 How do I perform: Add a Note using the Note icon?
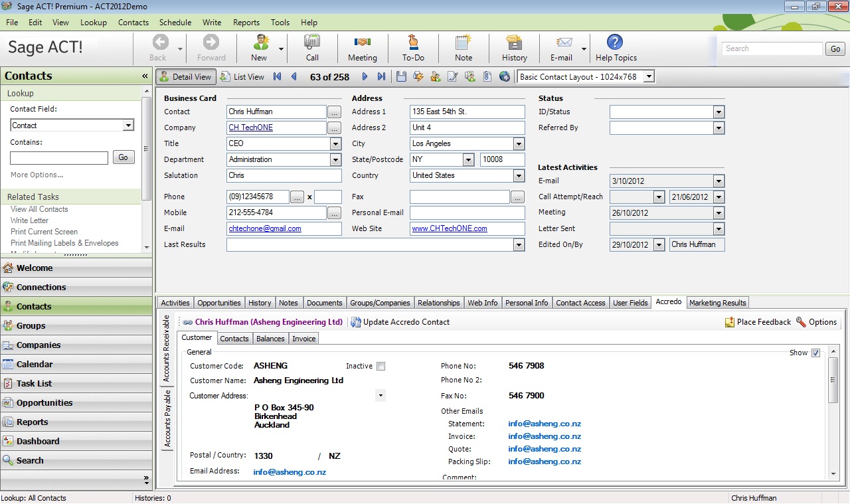point(464,42)
